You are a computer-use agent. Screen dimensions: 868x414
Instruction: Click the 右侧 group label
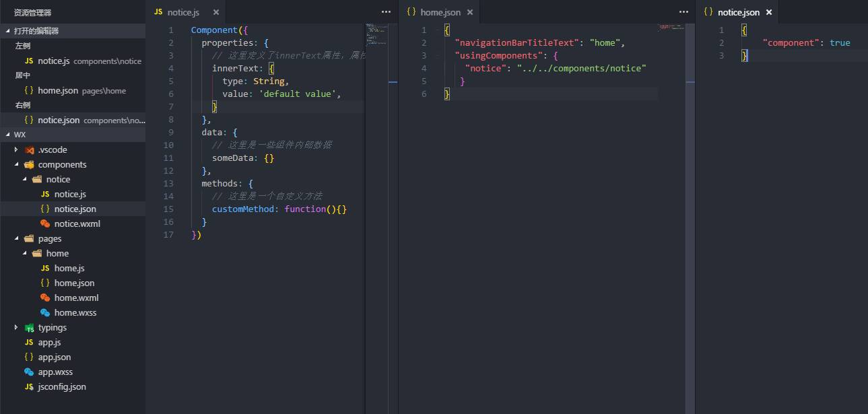23,105
